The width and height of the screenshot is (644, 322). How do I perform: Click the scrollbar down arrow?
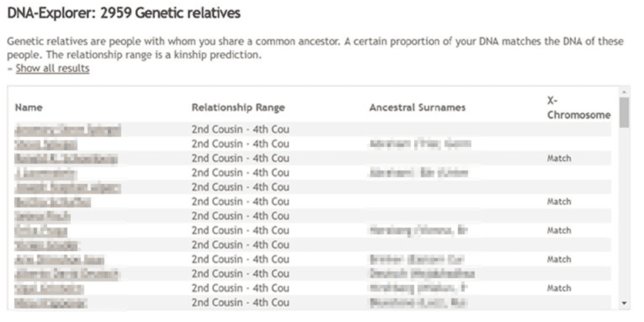[624, 303]
